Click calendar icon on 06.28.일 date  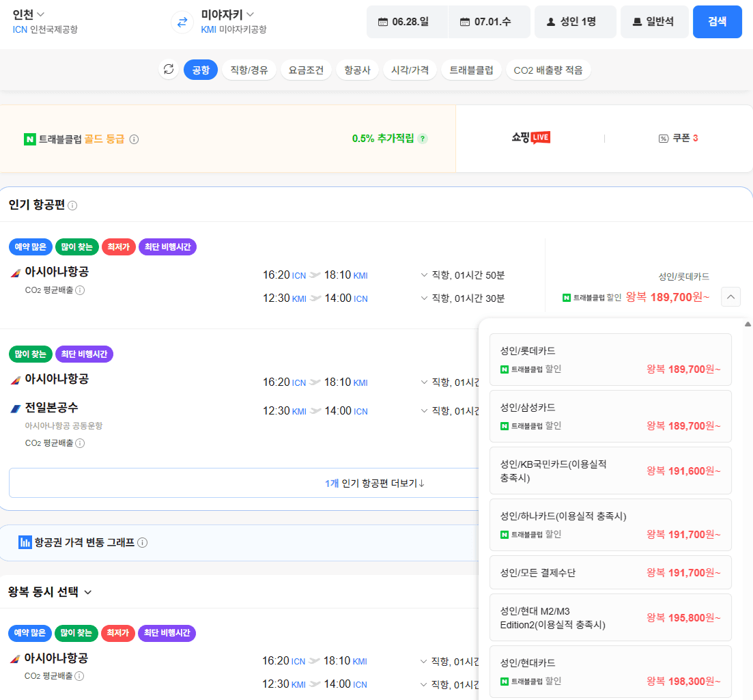[383, 22]
